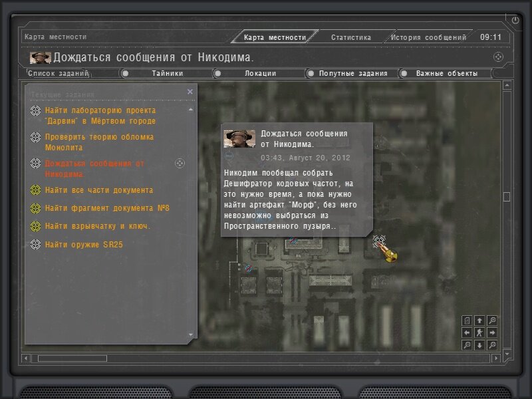Click the task list's upward scroll arrow
Image resolution: width=532 pixels, height=399 pixels.
(191, 110)
